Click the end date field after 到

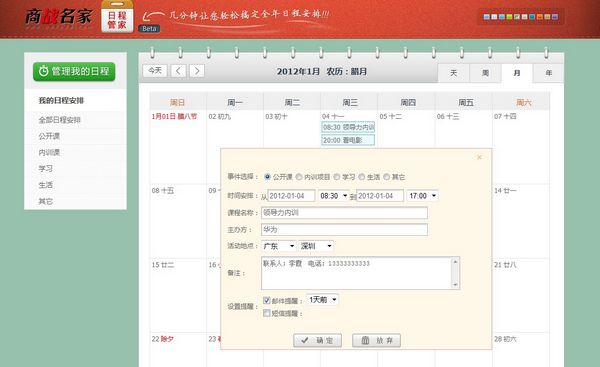[380, 196]
